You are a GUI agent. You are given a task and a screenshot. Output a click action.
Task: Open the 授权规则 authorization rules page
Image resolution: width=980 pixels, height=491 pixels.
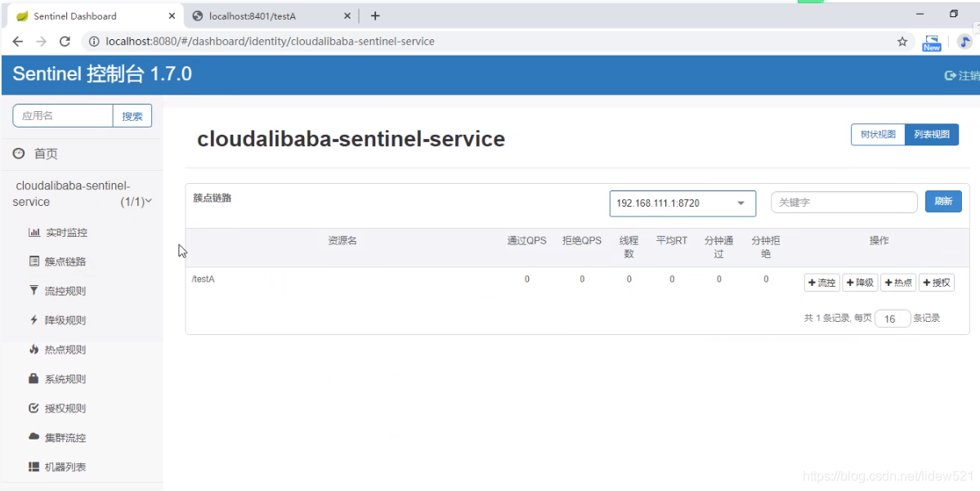[x=57, y=408]
